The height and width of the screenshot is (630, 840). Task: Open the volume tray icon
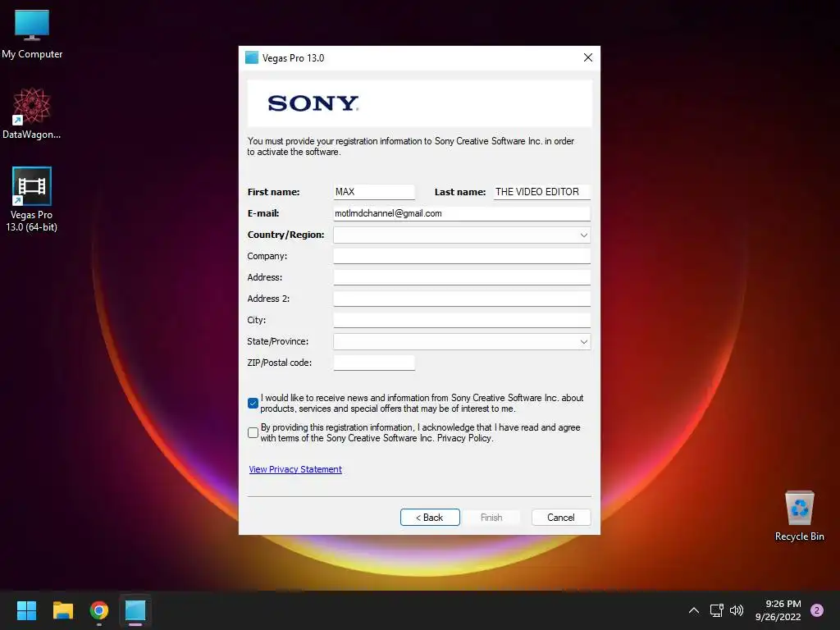coord(737,610)
